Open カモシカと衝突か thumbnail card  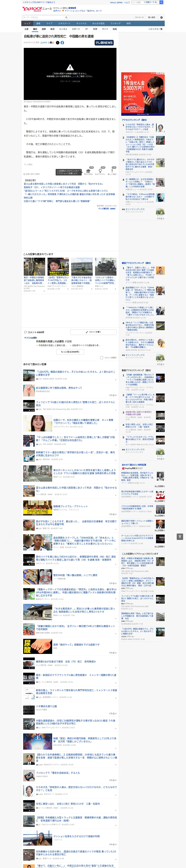coord(106,274)
